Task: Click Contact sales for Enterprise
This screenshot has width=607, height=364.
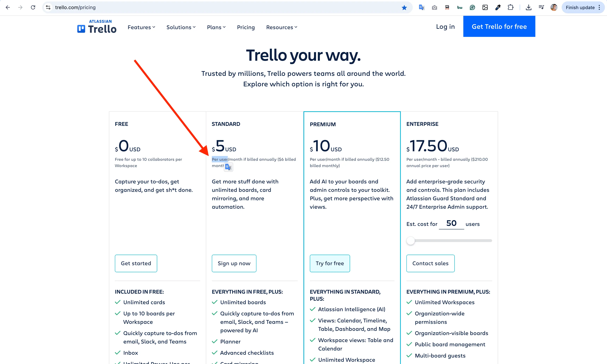Action: tap(430, 263)
